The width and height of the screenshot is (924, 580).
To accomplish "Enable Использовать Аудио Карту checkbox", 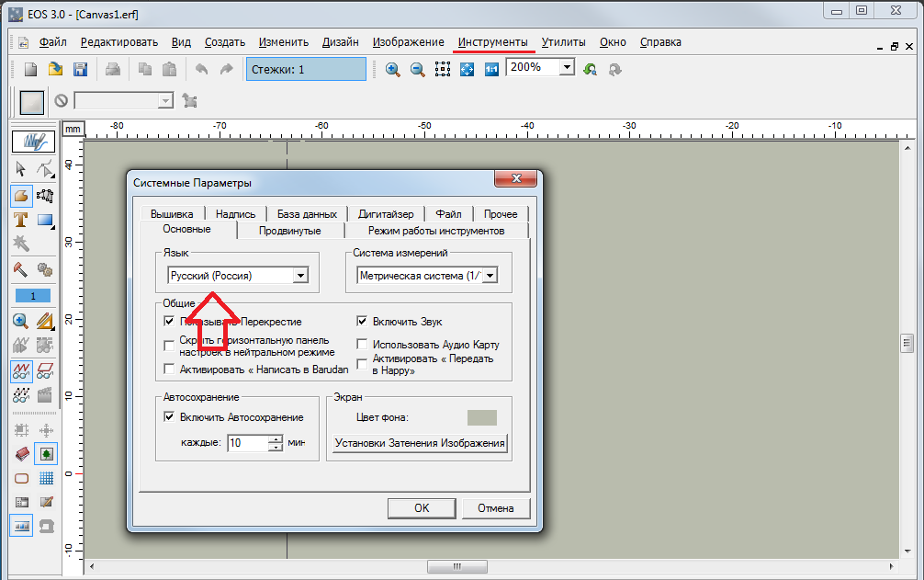I will [x=362, y=345].
